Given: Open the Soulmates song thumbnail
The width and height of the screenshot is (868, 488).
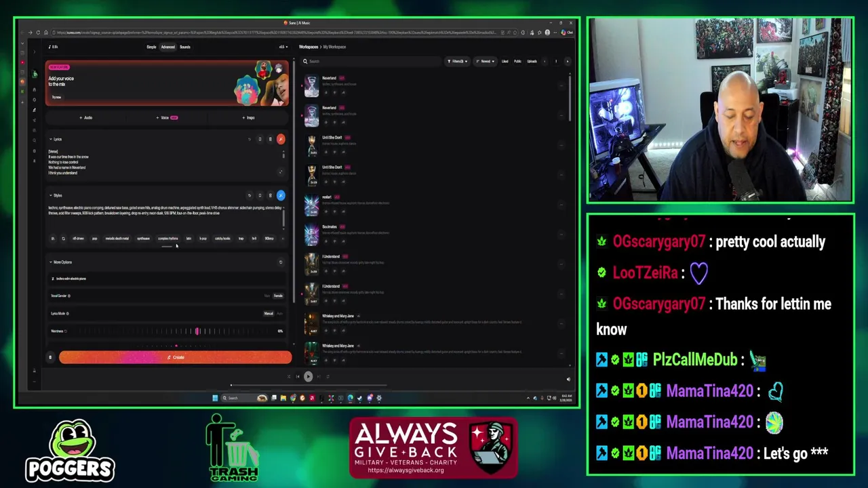Looking at the screenshot, I should click(311, 234).
